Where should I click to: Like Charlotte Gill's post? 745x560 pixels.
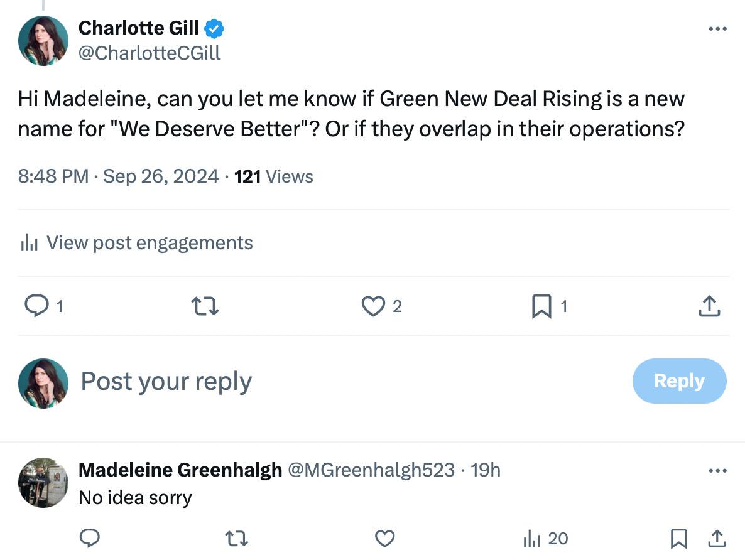pos(372,306)
